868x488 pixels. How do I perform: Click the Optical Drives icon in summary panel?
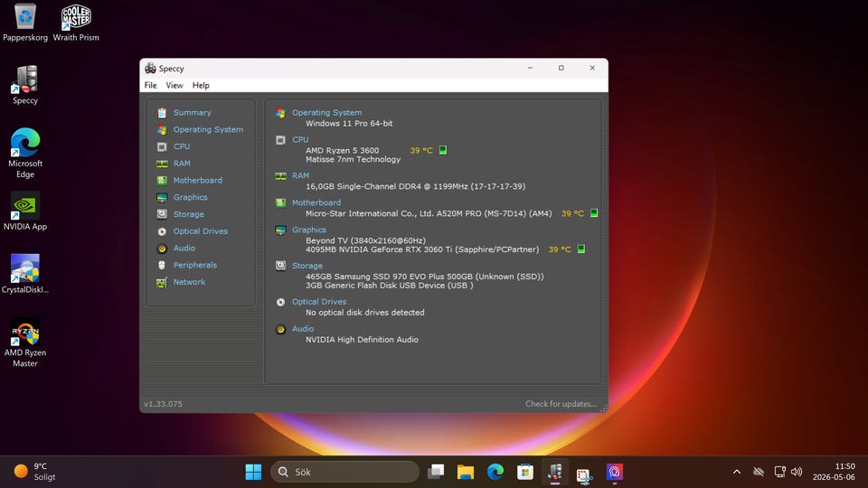280,302
